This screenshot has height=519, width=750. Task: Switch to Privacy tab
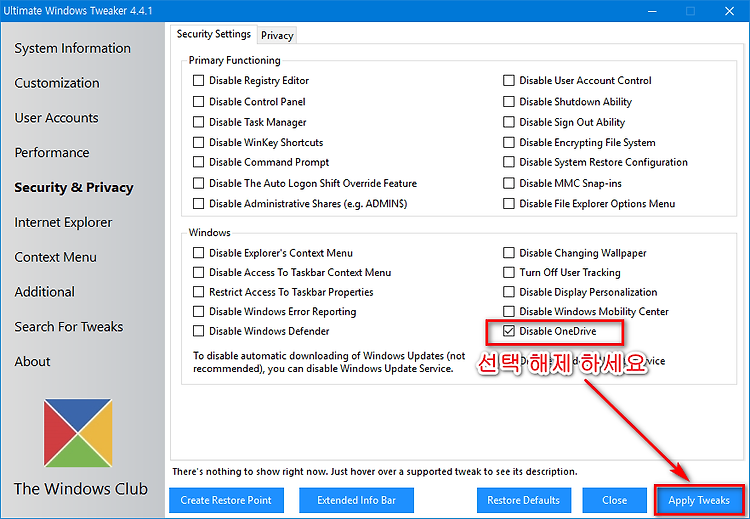point(277,35)
